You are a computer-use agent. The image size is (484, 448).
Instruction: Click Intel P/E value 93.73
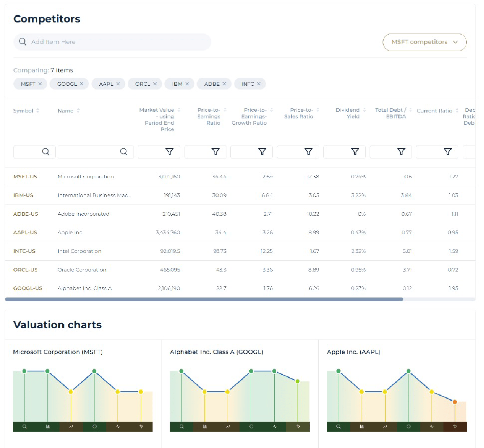click(220, 251)
